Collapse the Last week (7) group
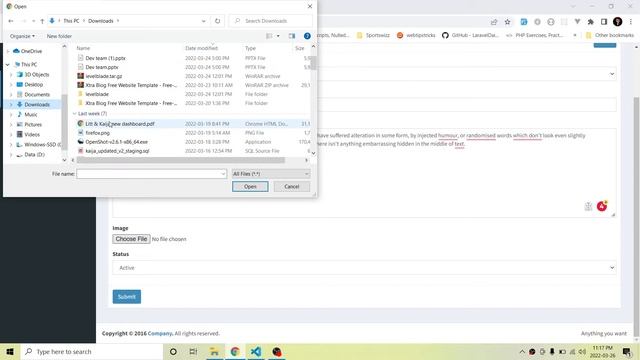This screenshot has width=640, height=360. point(74,113)
